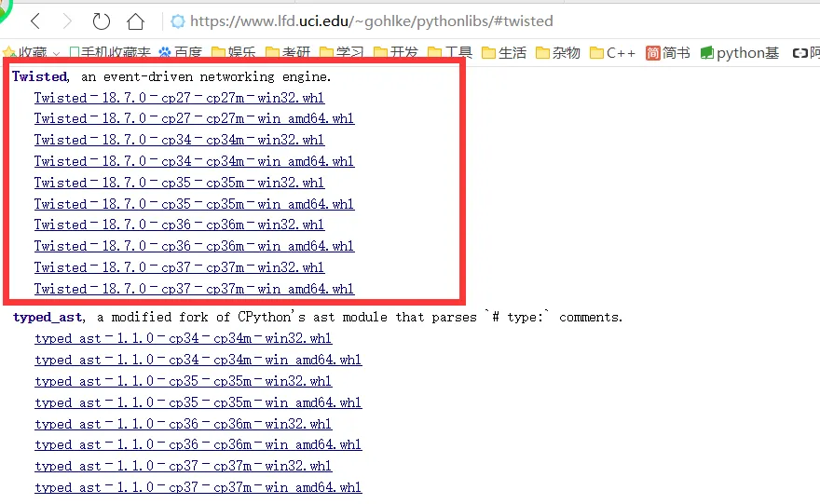
Task: Click the site security icon in address bar
Action: (178, 21)
